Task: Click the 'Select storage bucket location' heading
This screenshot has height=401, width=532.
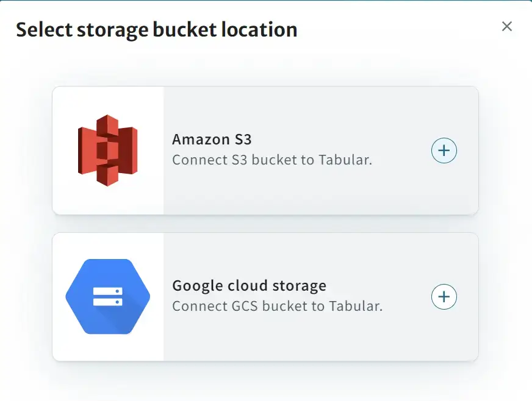Action: point(157,30)
